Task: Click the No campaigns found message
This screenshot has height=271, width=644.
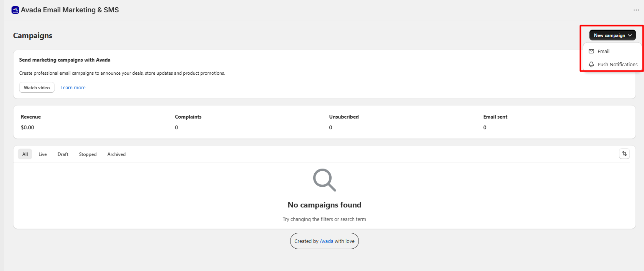Action: 324,205
